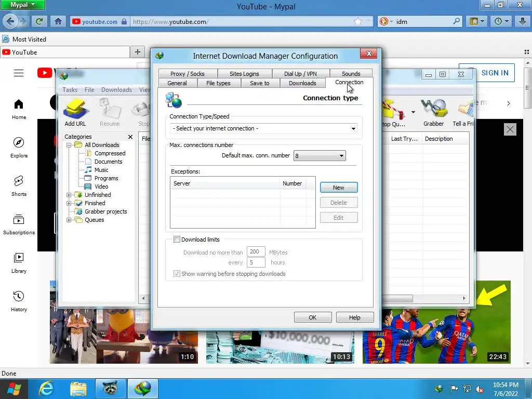This screenshot has width=532, height=399.
Task: Switch to the Downloads tab
Action: [x=303, y=83]
